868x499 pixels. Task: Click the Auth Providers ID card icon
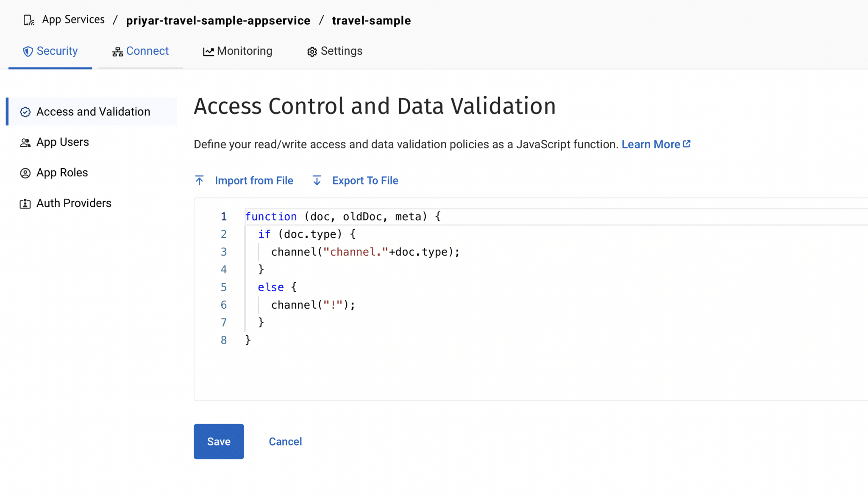tap(25, 203)
